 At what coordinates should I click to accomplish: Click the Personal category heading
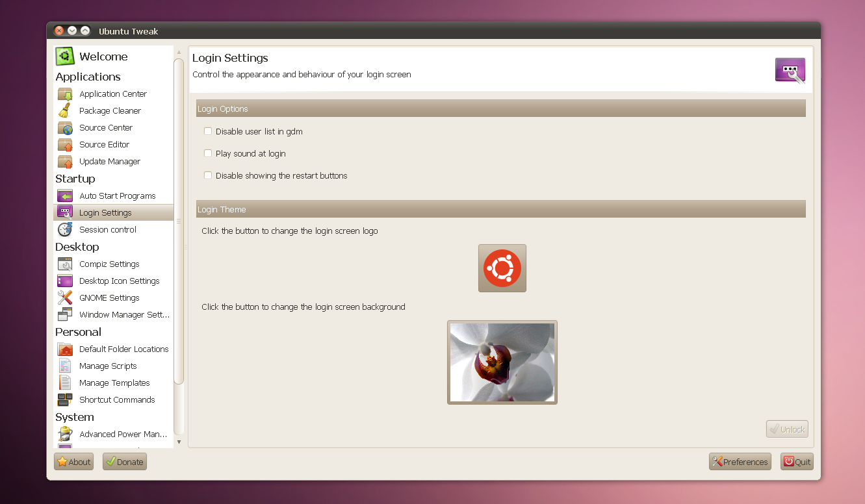tap(78, 332)
